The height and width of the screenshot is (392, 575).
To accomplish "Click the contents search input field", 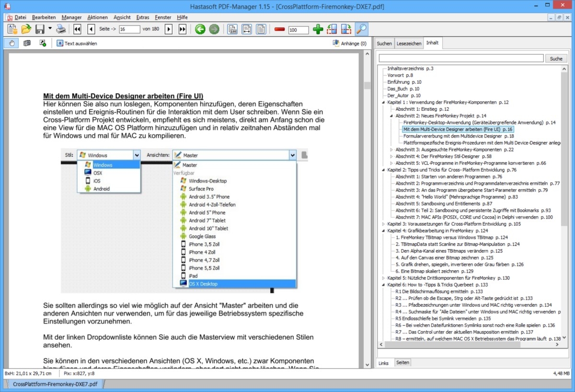I will (461, 58).
